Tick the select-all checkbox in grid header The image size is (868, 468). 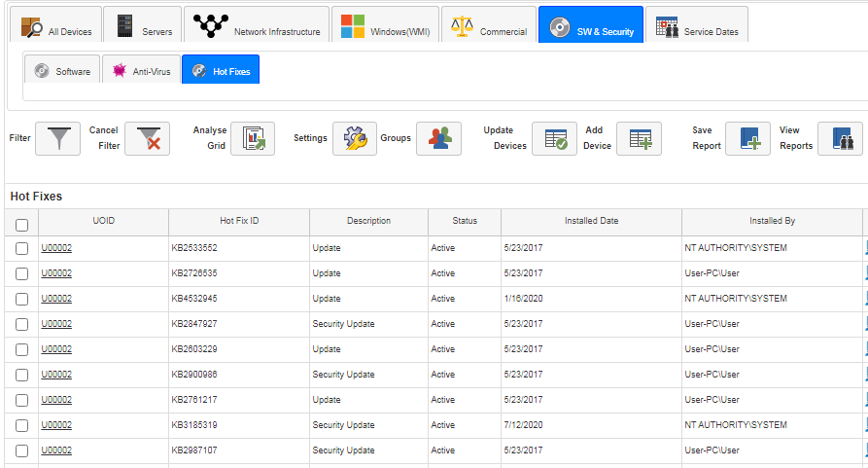[x=21, y=225]
